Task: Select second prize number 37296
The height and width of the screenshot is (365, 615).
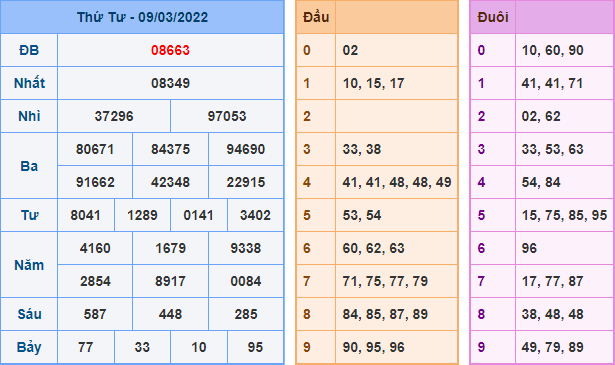Action: 114,116
